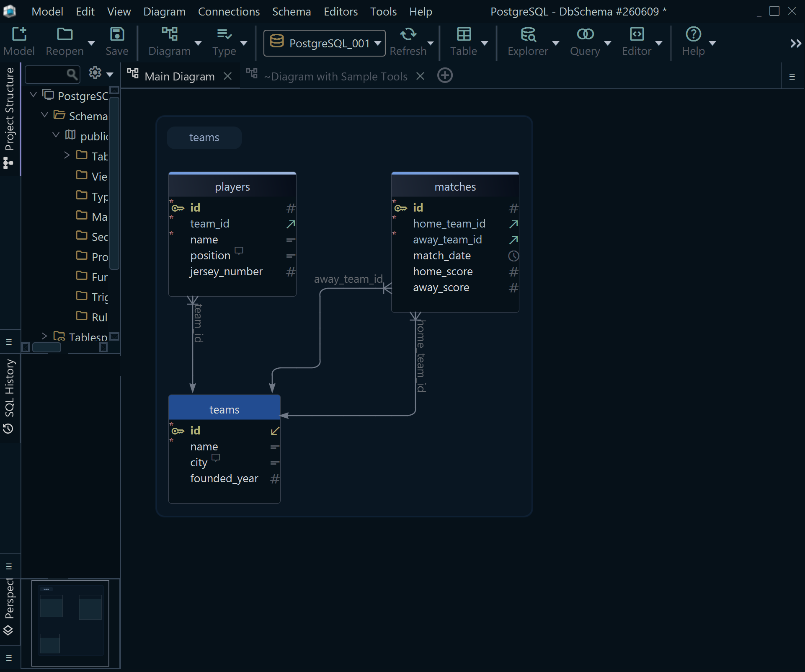Close the Diagram with Sample Tools tab
Screen dimensions: 805x672
click(420, 76)
